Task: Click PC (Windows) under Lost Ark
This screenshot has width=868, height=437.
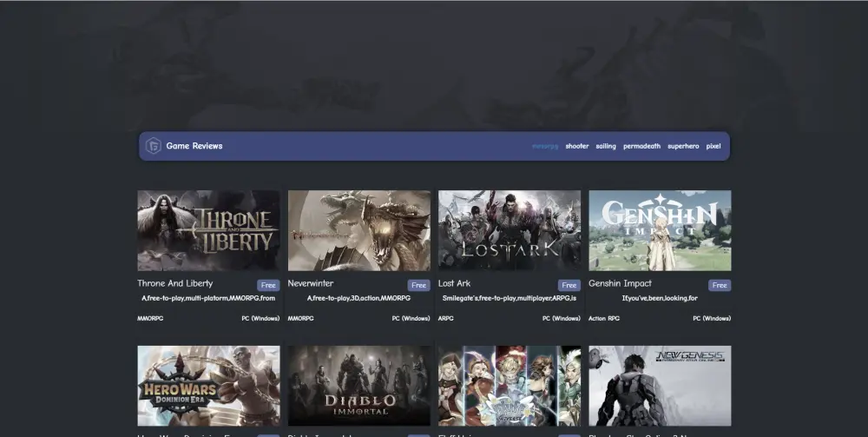Action: pyautogui.click(x=562, y=319)
